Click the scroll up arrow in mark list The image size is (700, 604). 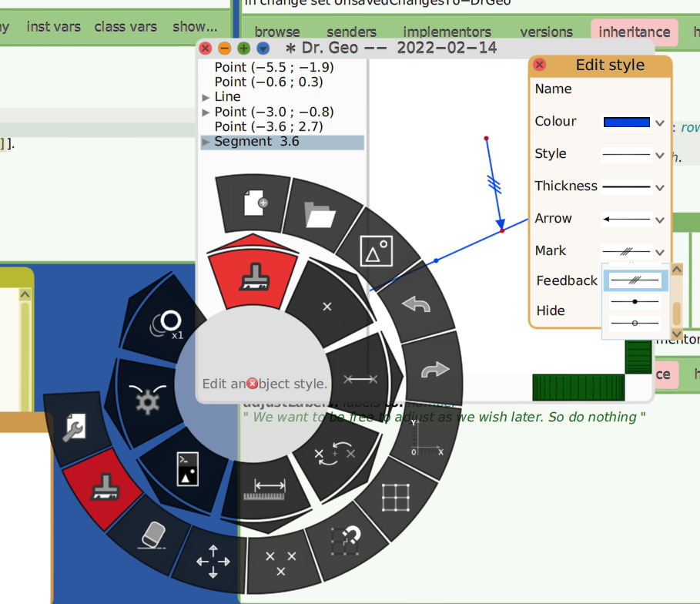click(676, 269)
